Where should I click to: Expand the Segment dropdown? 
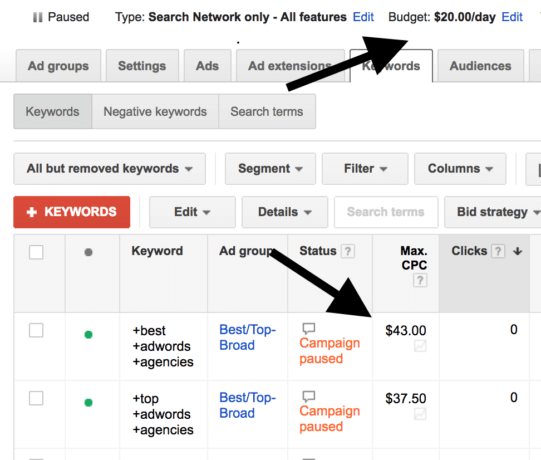pyautogui.click(x=270, y=169)
